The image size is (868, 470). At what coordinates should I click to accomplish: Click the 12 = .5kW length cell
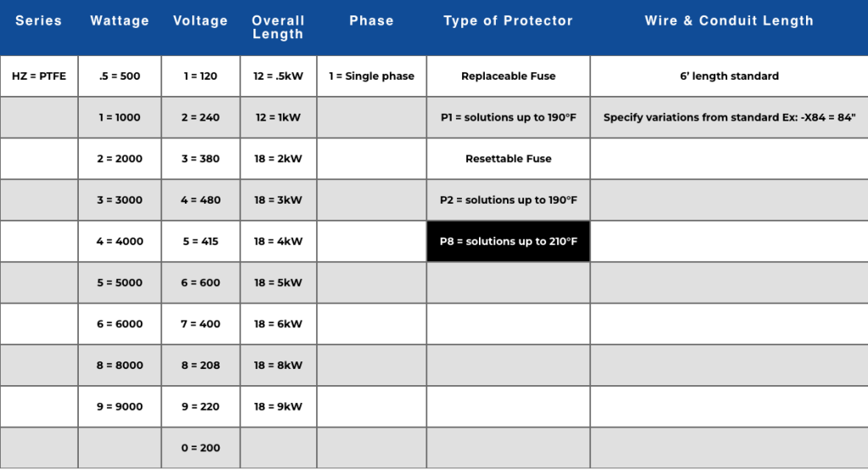tap(278, 76)
